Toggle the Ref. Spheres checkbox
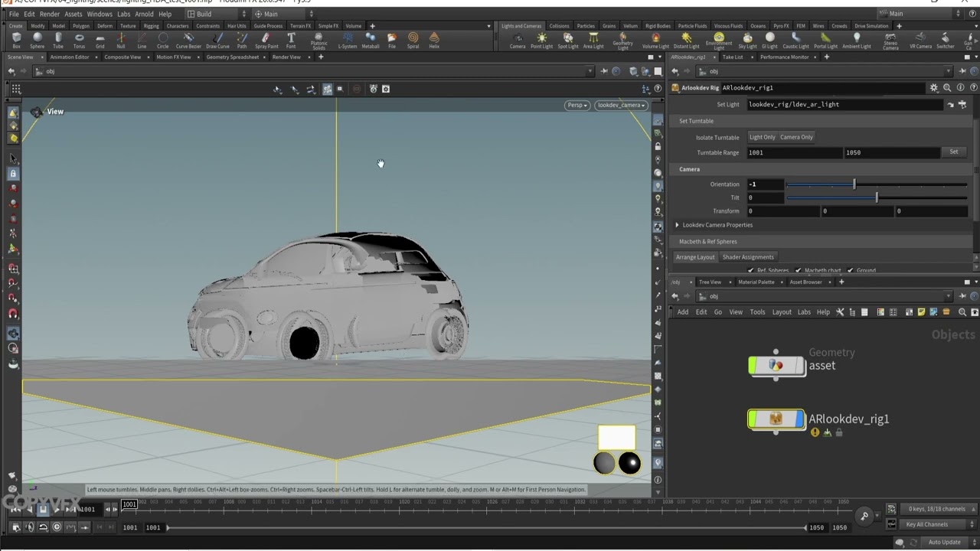 tap(751, 270)
